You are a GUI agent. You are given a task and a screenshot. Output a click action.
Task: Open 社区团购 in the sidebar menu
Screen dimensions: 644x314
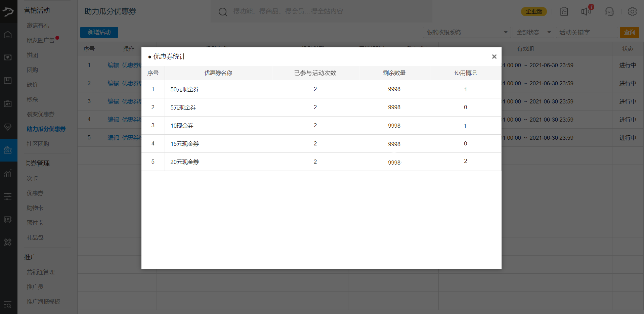point(37,143)
